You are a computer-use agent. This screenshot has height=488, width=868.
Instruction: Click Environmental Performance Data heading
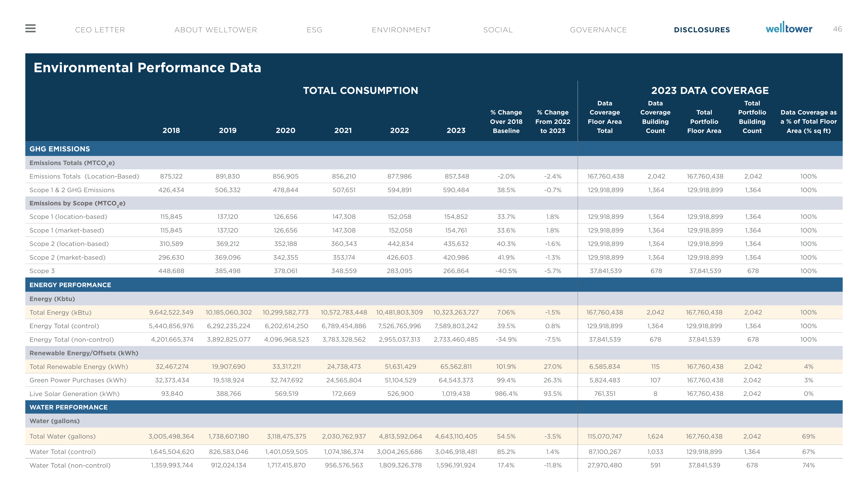[x=147, y=68]
